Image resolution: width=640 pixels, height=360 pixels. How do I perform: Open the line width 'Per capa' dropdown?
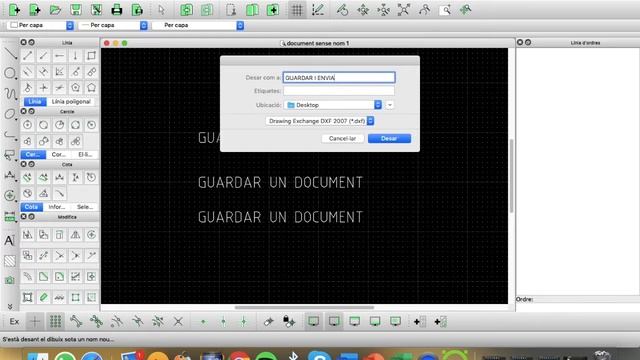coord(113,25)
